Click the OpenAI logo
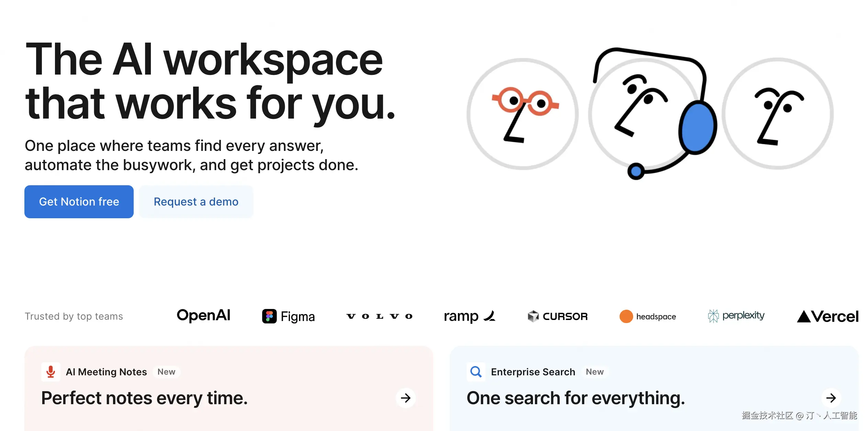 (203, 316)
